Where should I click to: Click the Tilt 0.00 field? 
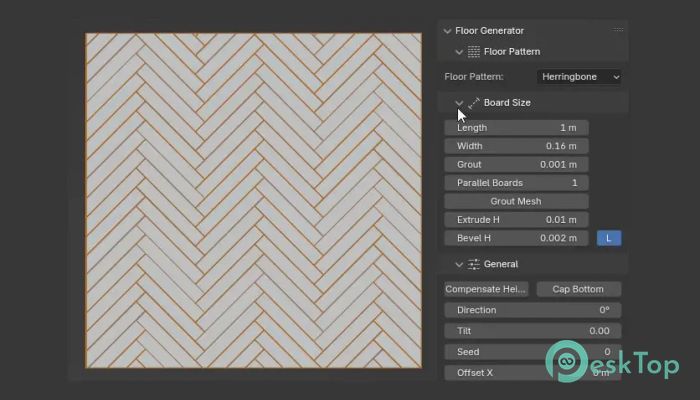point(533,331)
